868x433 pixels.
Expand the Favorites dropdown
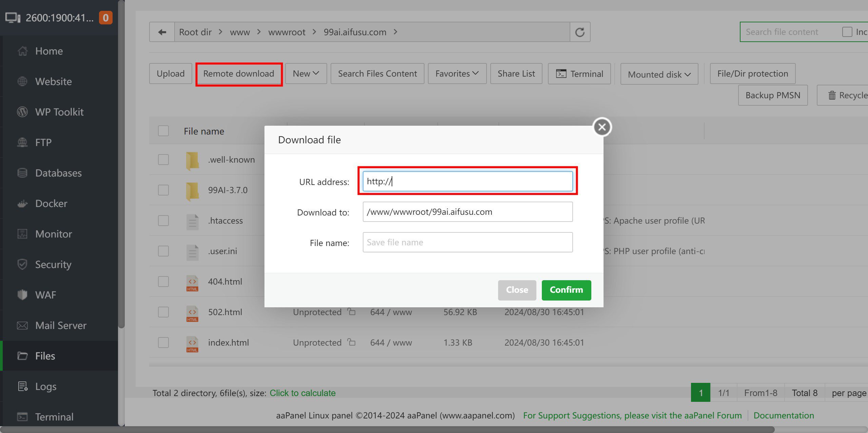point(457,74)
